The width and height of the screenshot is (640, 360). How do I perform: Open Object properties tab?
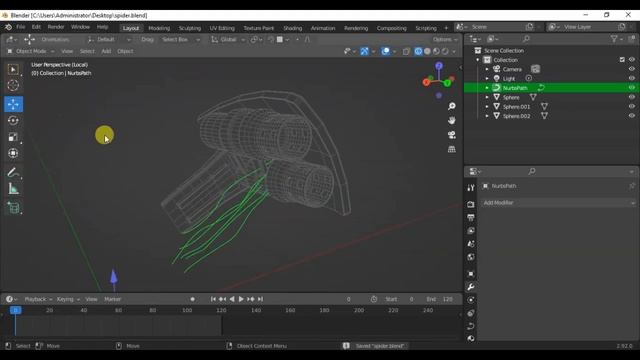coord(471,273)
